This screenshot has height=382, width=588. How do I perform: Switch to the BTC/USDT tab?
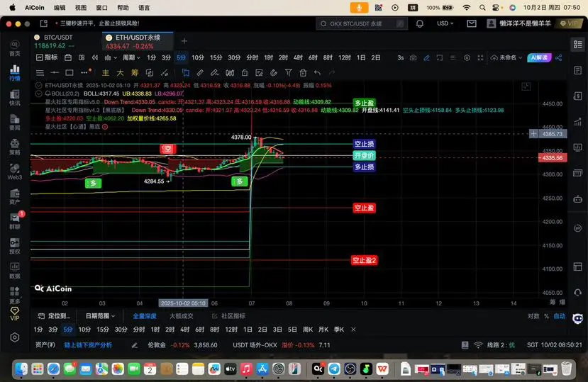pyautogui.click(x=66, y=41)
